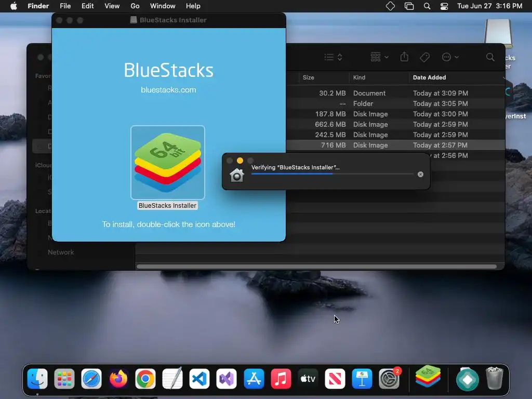Select the 30.2 MB Document row

(x=395, y=93)
